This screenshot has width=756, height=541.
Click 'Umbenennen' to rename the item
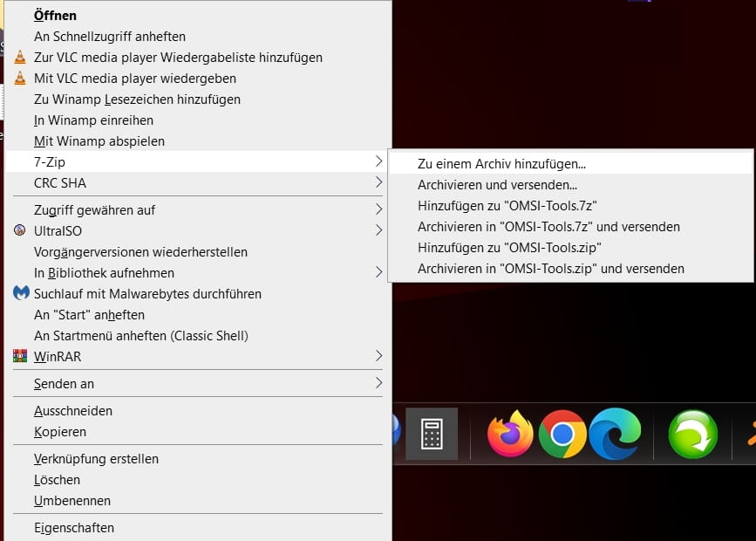click(72, 501)
